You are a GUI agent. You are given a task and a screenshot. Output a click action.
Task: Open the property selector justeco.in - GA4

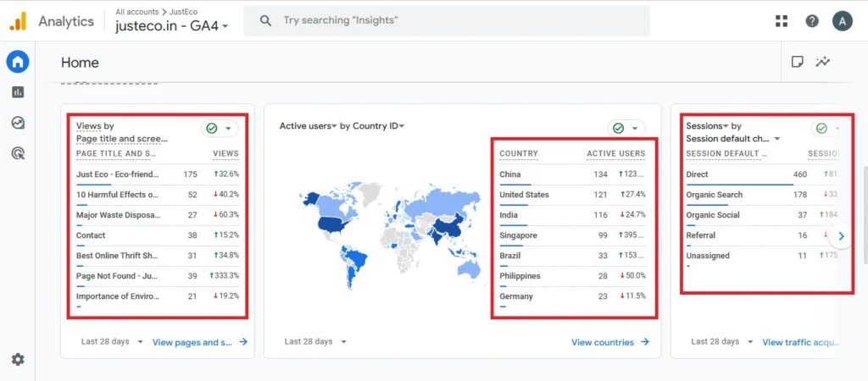coord(172,25)
